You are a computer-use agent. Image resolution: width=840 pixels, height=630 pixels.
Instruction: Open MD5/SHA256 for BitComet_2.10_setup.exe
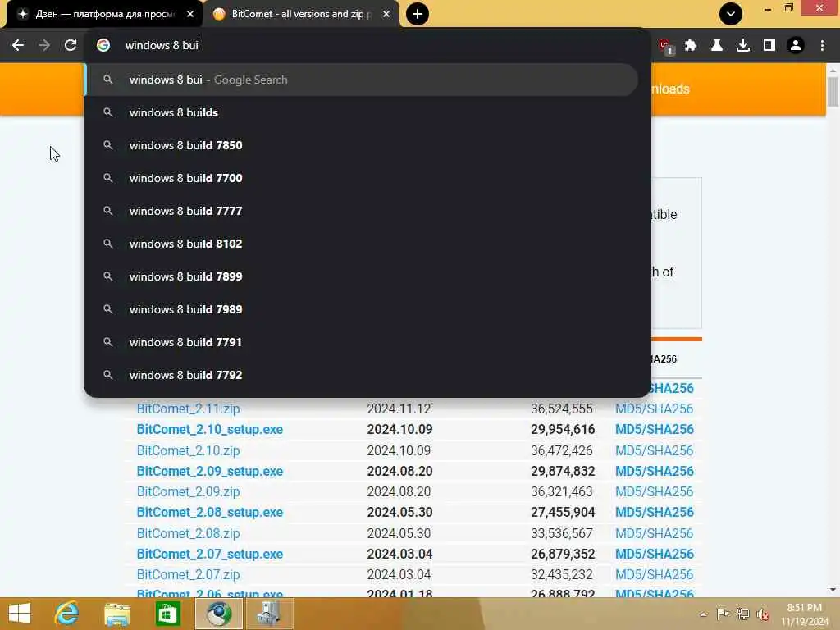pyautogui.click(x=654, y=430)
